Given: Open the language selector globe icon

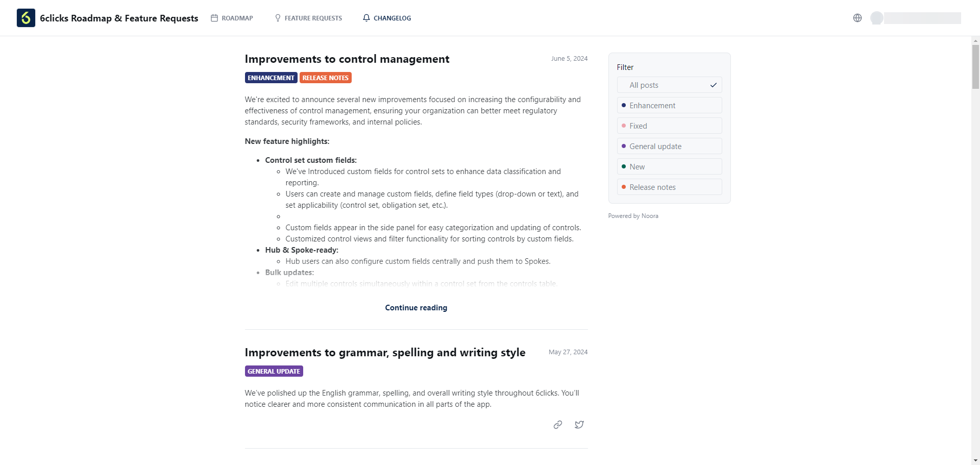Looking at the screenshot, I should pyautogui.click(x=857, y=18).
